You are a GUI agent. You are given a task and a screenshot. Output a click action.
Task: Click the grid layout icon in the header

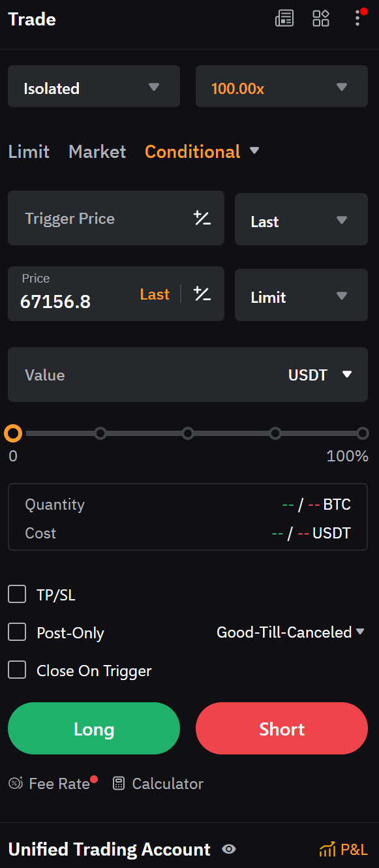point(321,18)
